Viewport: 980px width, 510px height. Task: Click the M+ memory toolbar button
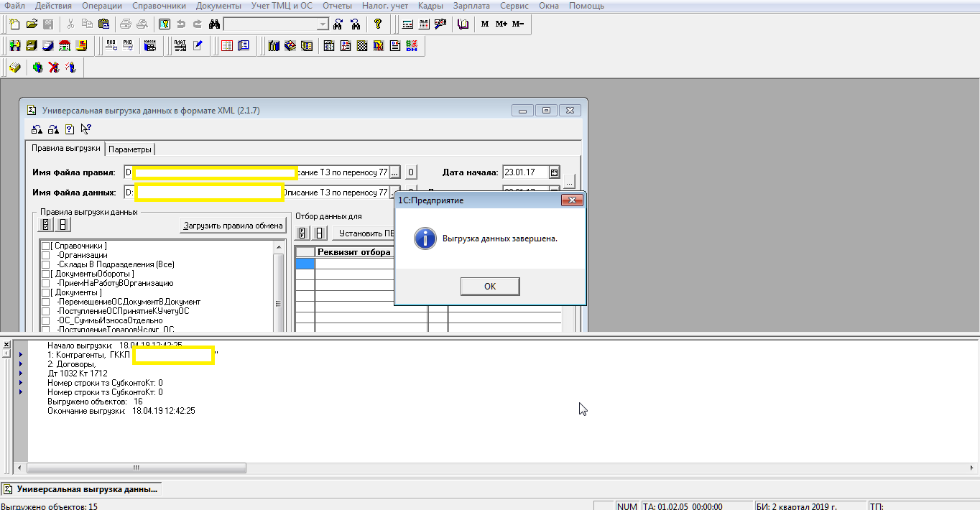pos(501,24)
